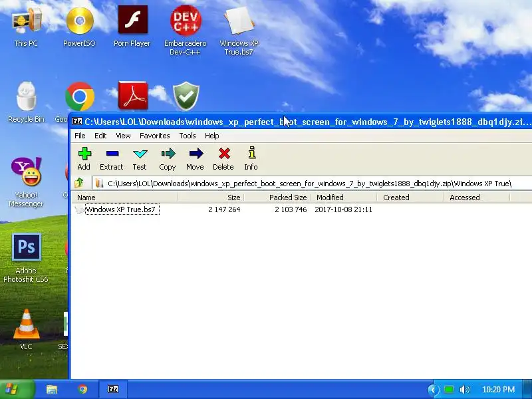Open the volume speaker tray icon

click(464, 390)
